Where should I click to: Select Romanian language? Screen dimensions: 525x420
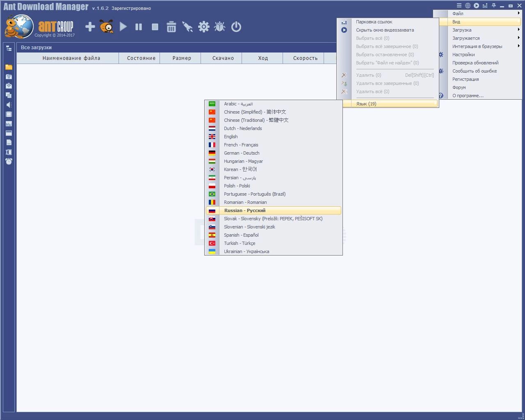[274, 202]
